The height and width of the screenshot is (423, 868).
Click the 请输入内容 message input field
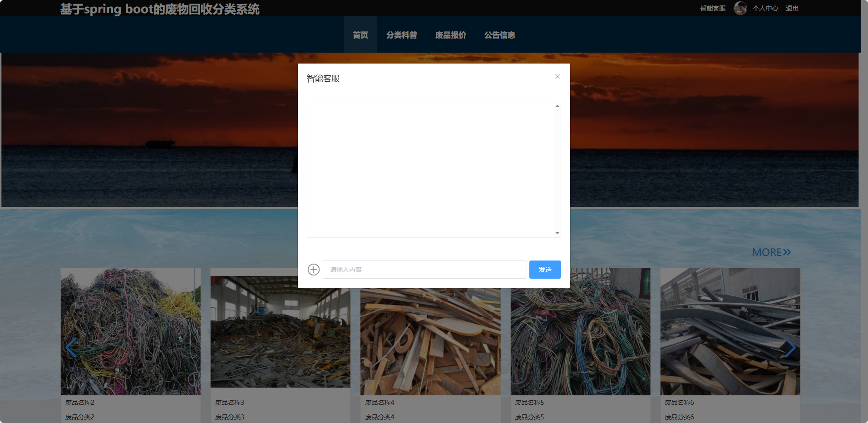point(425,270)
